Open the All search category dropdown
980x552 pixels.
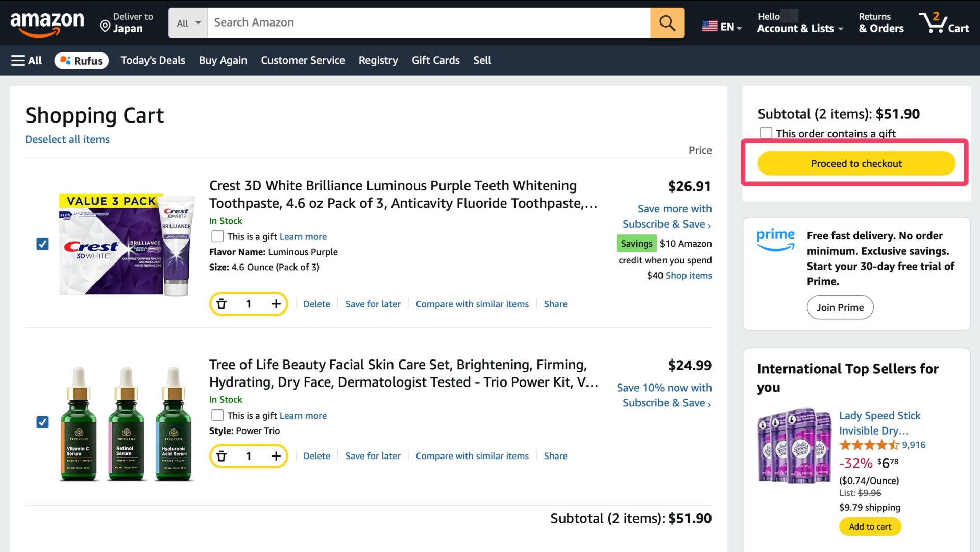click(x=188, y=23)
